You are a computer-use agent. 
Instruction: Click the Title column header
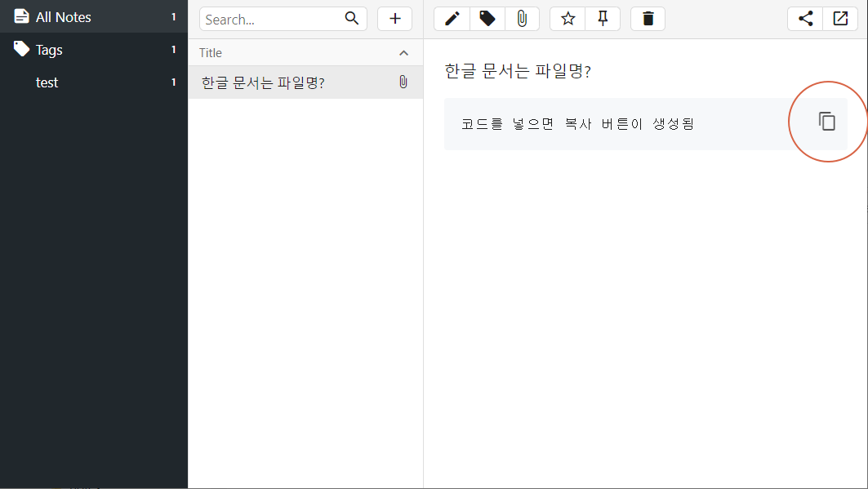pos(305,52)
